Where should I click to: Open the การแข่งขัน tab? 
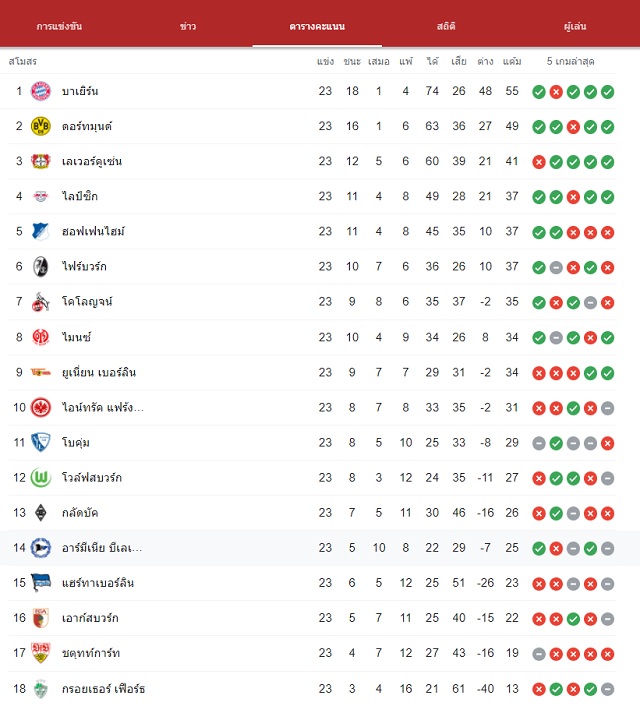[x=59, y=26]
